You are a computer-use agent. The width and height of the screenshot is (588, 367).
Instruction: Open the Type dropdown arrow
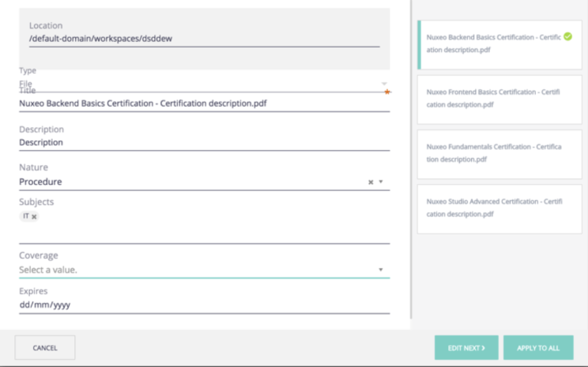coord(384,83)
